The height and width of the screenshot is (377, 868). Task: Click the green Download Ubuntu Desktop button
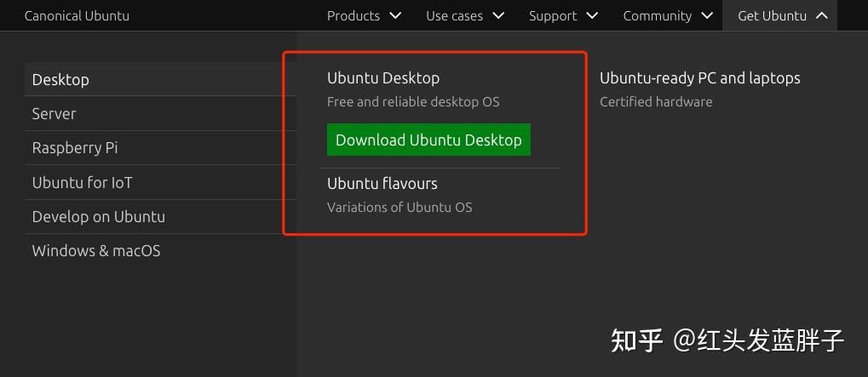[428, 140]
